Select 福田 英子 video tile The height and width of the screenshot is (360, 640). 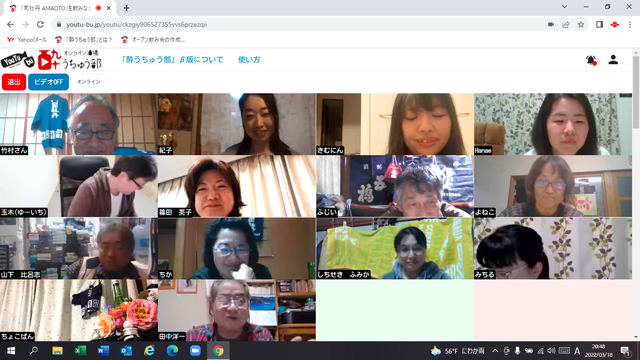point(237,186)
